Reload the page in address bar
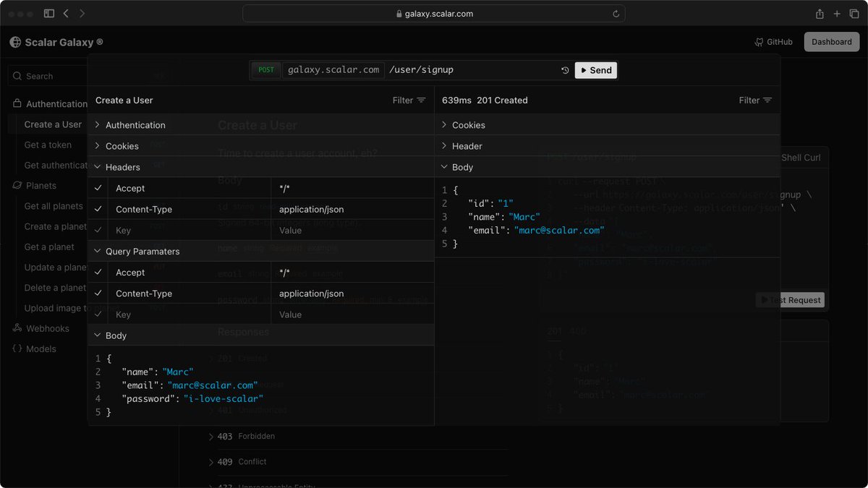The height and width of the screenshot is (488, 868). coord(616,13)
